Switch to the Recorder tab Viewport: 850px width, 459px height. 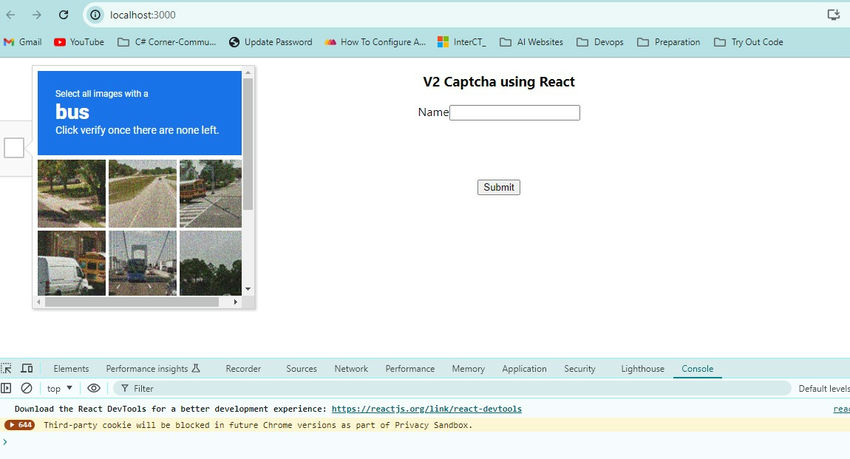coord(243,369)
